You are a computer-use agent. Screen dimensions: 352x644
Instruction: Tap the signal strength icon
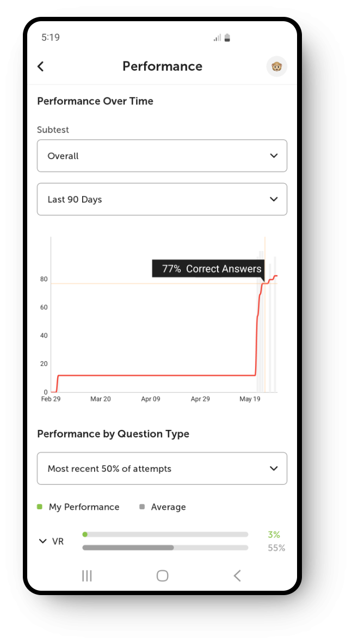[x=217, y=38]
